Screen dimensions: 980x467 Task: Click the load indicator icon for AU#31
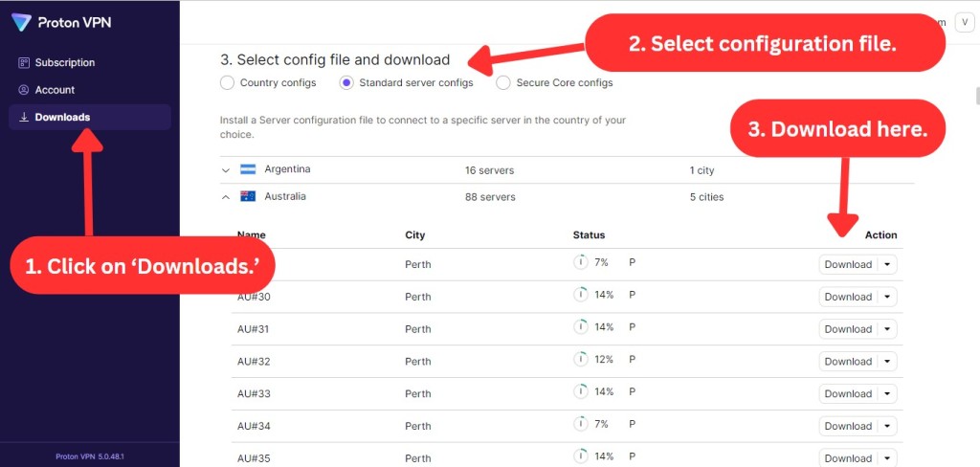point(581,327)
